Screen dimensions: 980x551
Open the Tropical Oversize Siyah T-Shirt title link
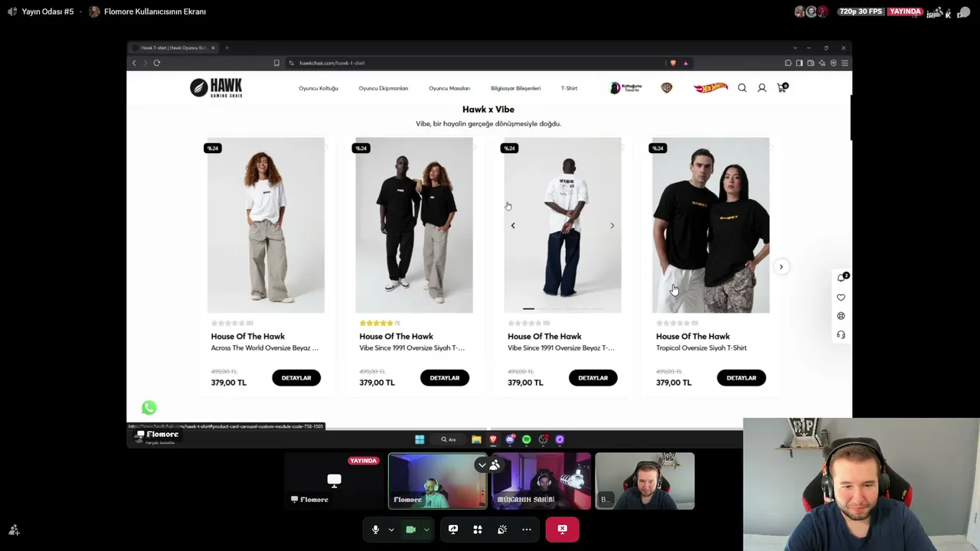pyautogui.click(x=701, y=348)
